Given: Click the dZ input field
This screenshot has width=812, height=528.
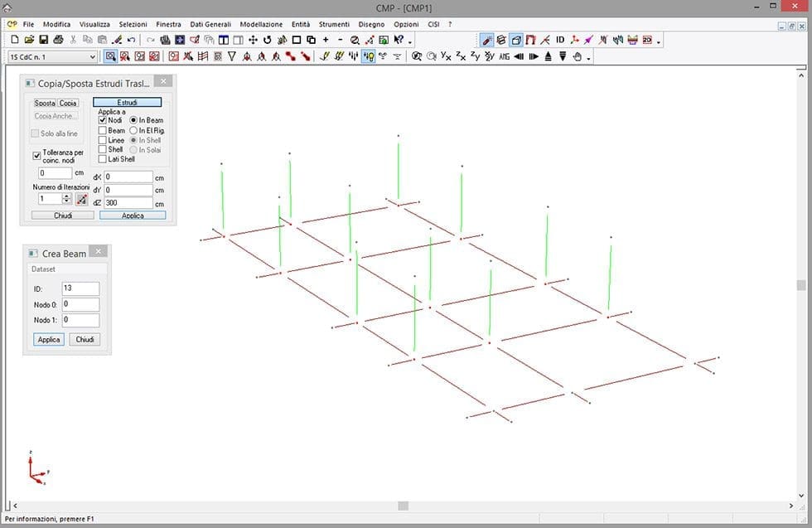Looking at the screenshot, I should pyautogui.click(x=128, y=203).
